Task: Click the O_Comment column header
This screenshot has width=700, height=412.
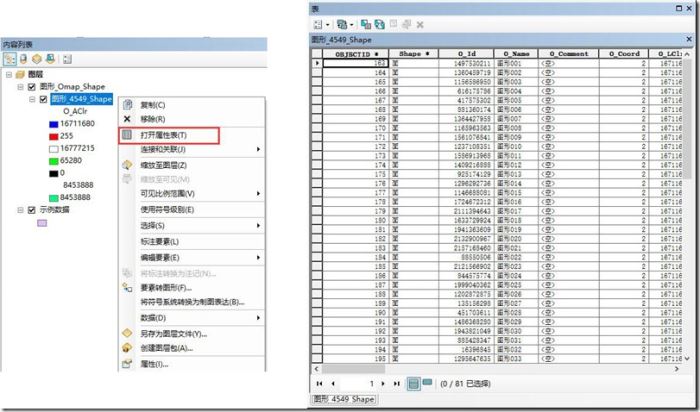Action: click(569, 54)
